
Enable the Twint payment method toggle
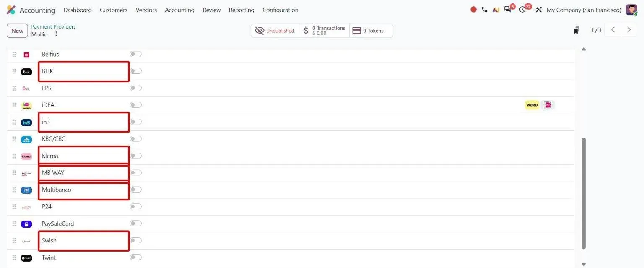(135, 257)
